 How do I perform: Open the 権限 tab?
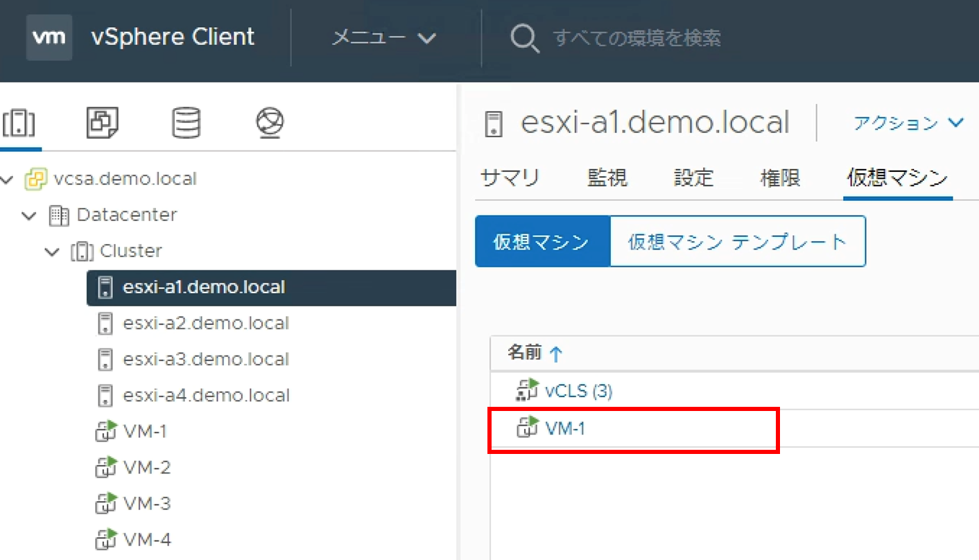[x=780, y=178]
